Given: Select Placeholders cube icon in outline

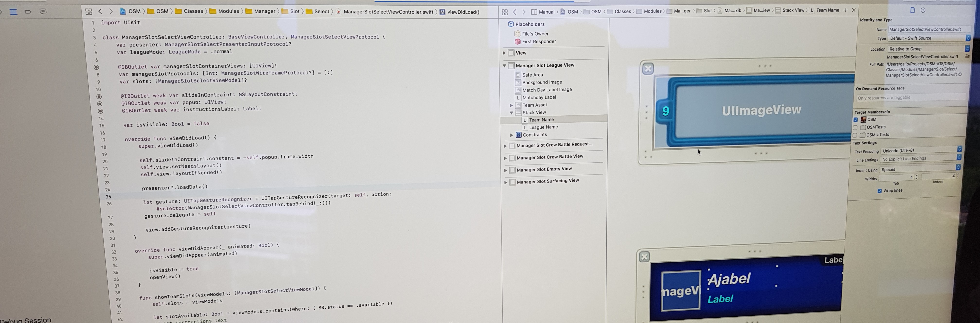Looking at the screenshot, I should [511, 24].
